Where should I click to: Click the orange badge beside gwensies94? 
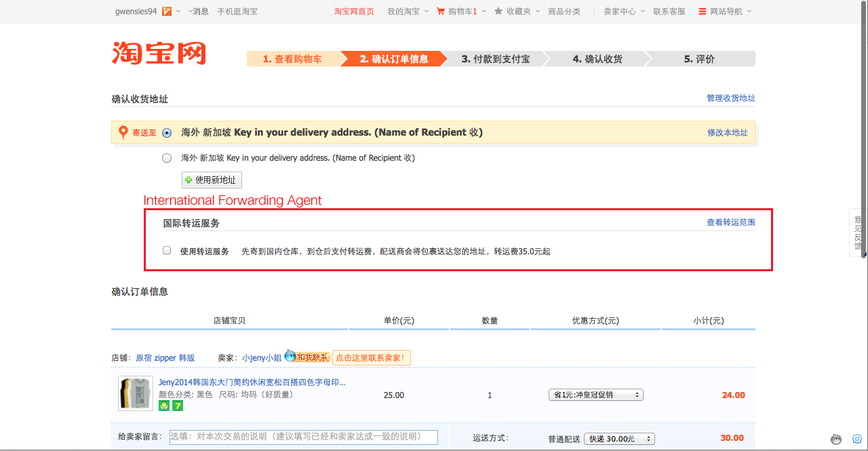(x=167, y=11)
